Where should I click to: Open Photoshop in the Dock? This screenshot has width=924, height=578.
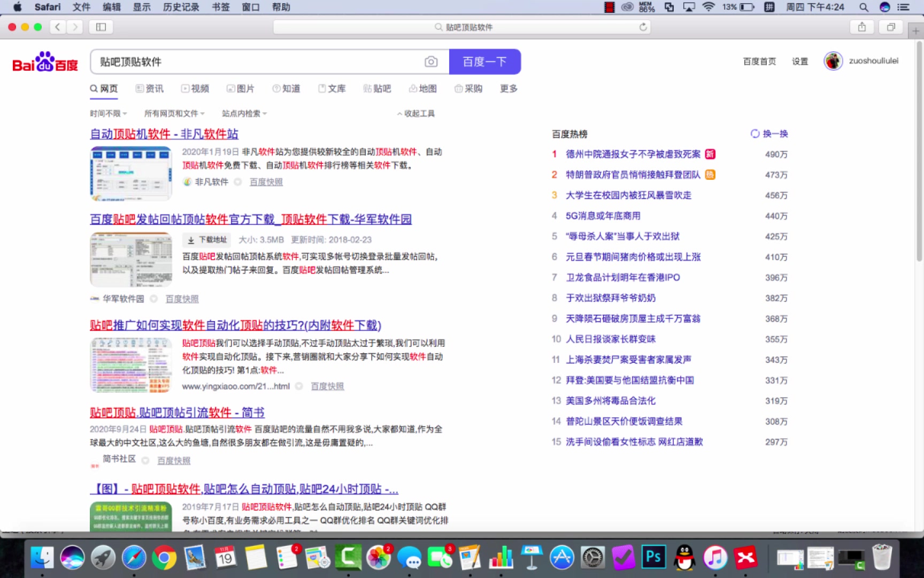pyautogui.click(x=653, y=558)
